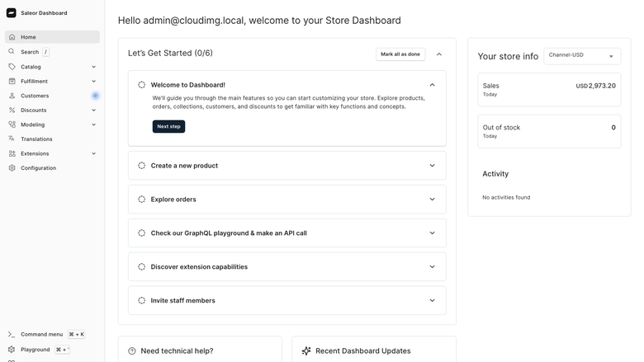Open the Search sidebar item
The image size is (644, 362).
[30, 52]
